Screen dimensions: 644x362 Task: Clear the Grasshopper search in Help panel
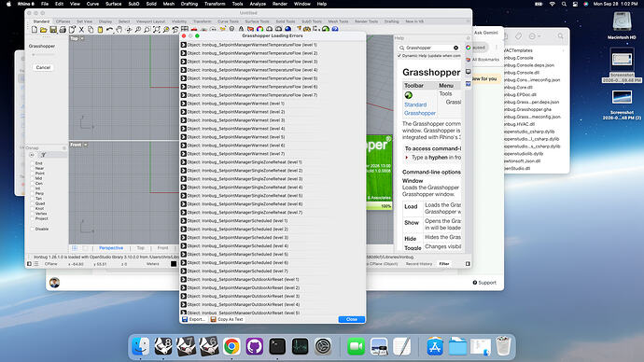[455, 48]
